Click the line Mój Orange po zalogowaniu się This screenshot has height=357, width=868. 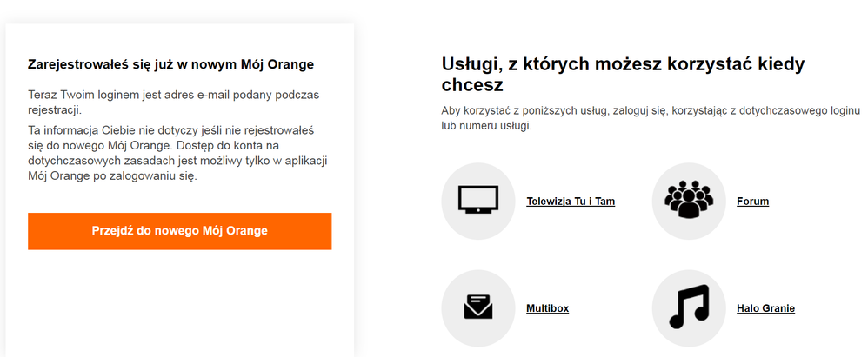113,176
